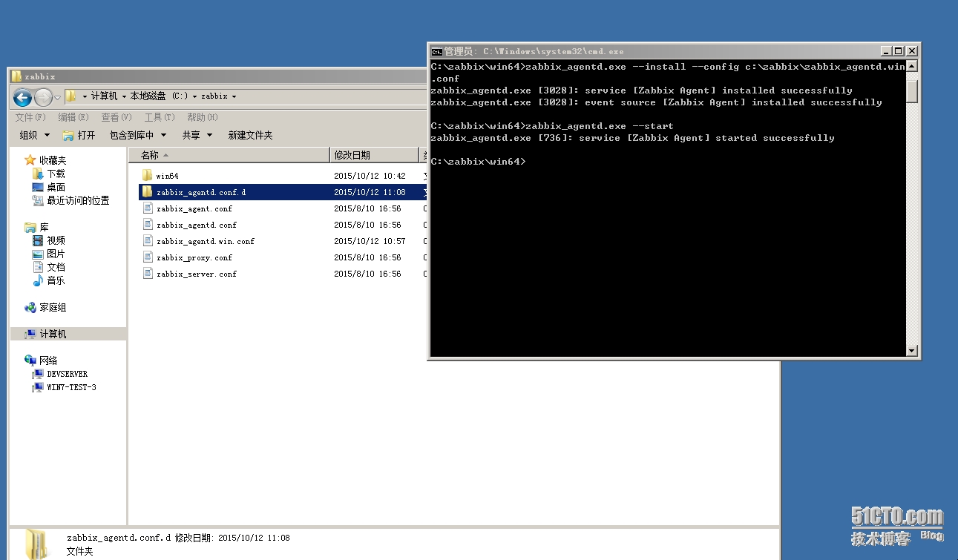Click the zabbix window title bar icon

click(x=17, y=76)
